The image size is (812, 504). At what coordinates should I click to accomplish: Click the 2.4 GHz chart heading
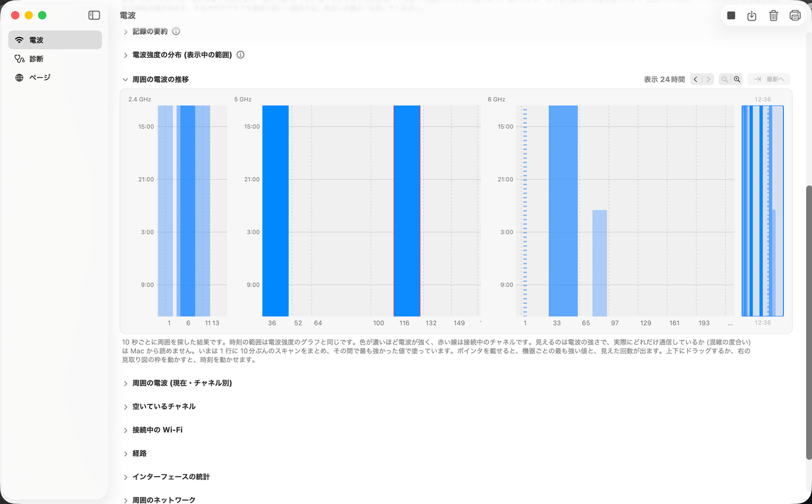click(140, 100)
